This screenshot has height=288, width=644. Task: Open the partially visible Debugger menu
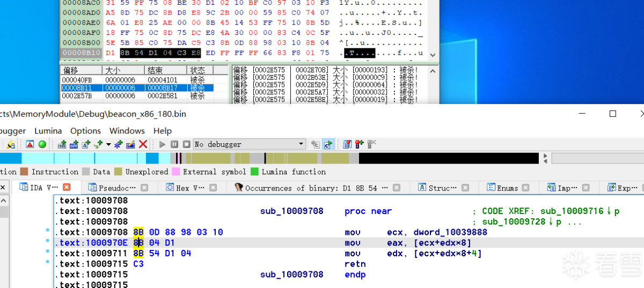click(13, 131)
